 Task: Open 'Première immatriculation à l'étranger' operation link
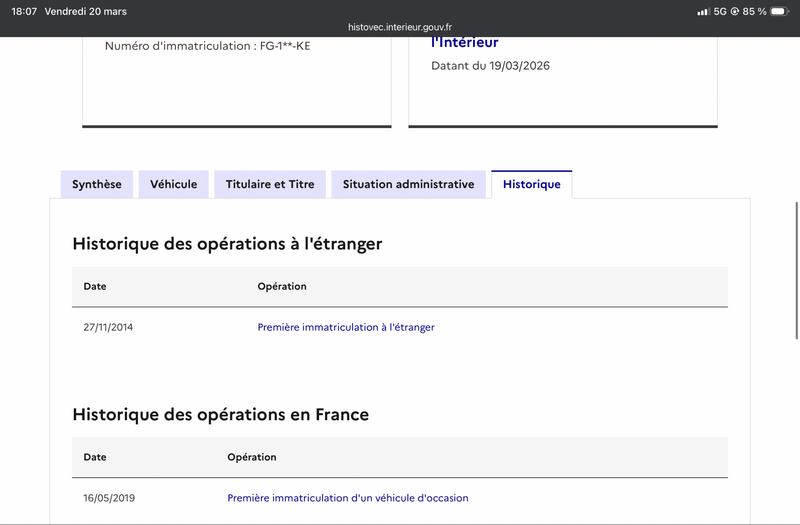click(x=346, y=327)
